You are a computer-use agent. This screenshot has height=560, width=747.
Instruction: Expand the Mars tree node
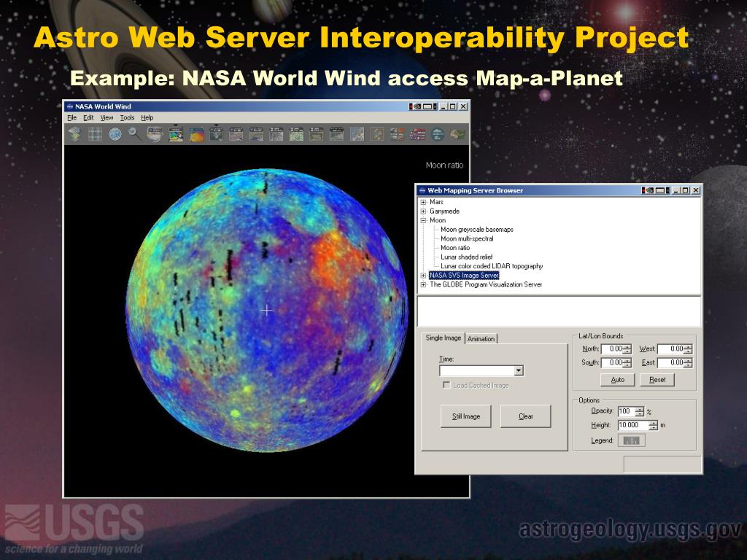pyautogui.click(x=423, y=202)
